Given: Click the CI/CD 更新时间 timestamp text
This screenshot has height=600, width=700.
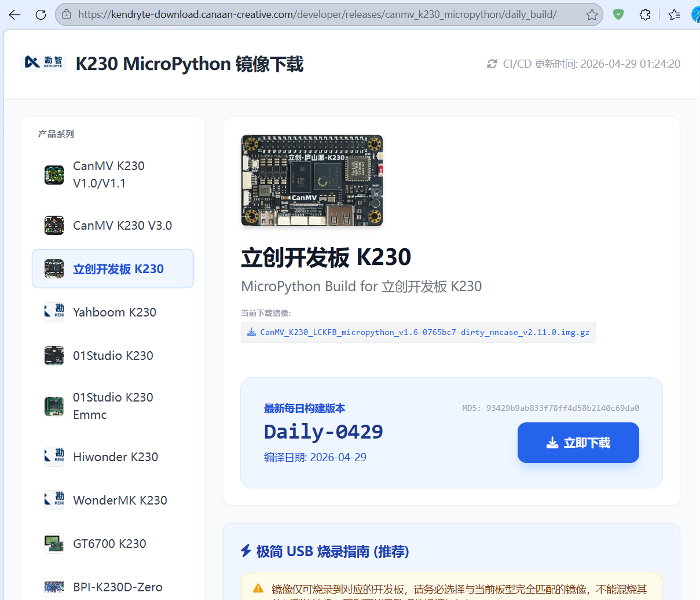Looking at the screenshot, I should (x=592, y=64).
